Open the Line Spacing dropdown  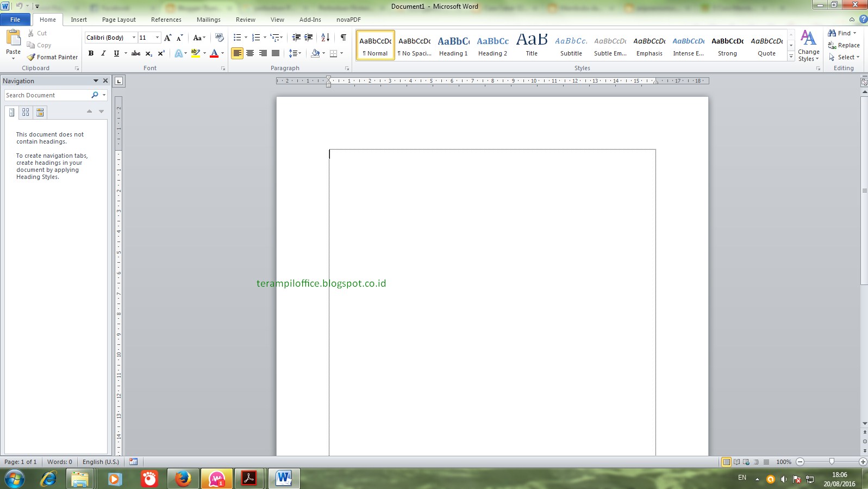pos(295,53)
